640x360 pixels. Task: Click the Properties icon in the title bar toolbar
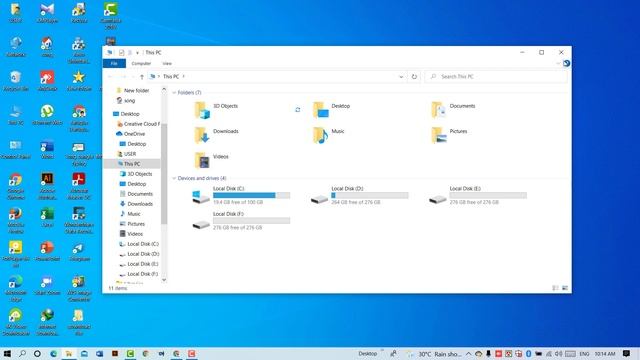pyautogui.click(x=121, y=53)
